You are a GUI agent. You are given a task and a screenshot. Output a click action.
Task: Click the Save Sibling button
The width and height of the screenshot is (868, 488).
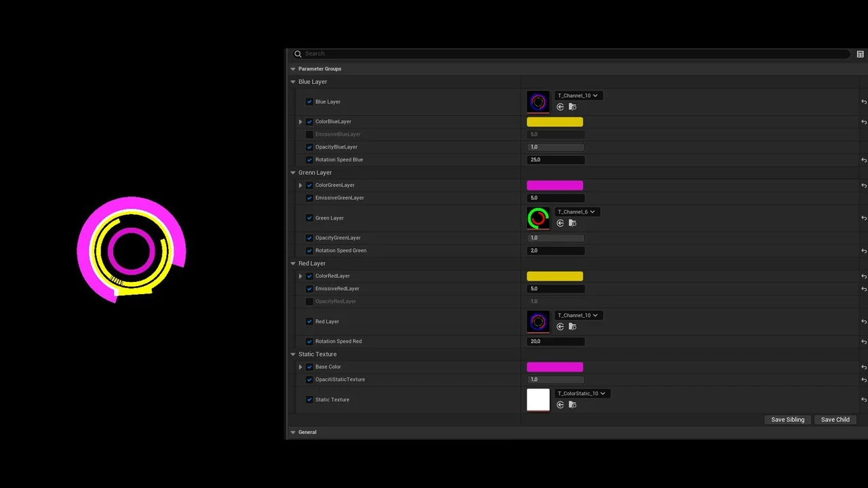(787, 420)
